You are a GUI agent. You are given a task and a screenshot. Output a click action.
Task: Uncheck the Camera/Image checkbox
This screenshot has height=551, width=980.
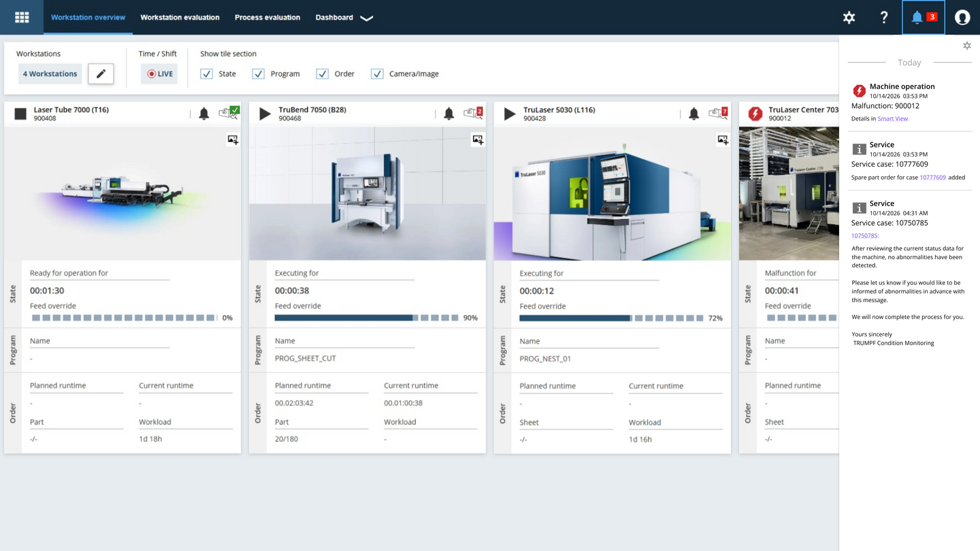click(x=377, y=73)
